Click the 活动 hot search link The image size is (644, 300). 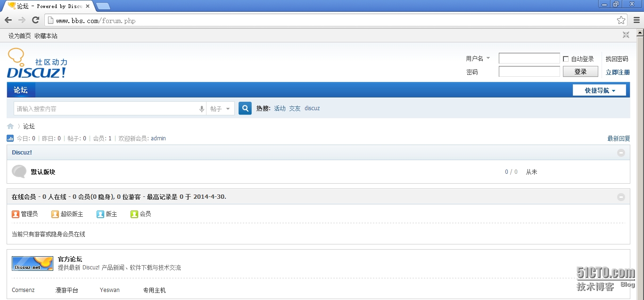click(280, 108)
